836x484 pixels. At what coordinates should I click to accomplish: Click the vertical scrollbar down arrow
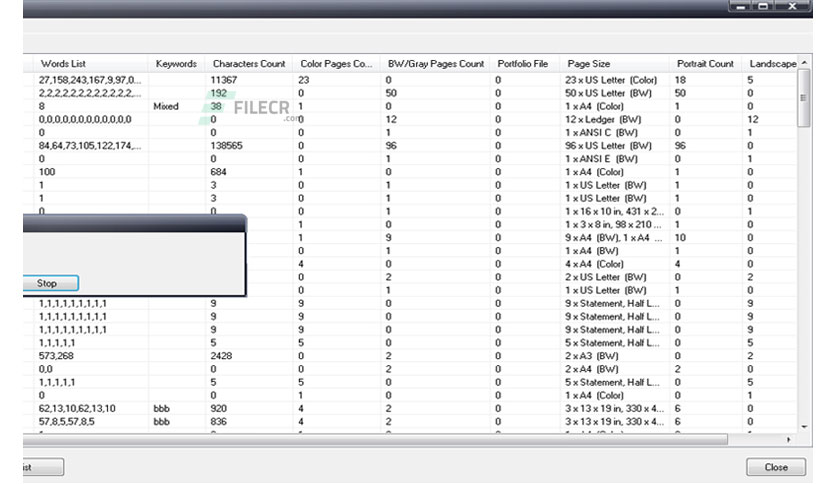pos(804,427)
